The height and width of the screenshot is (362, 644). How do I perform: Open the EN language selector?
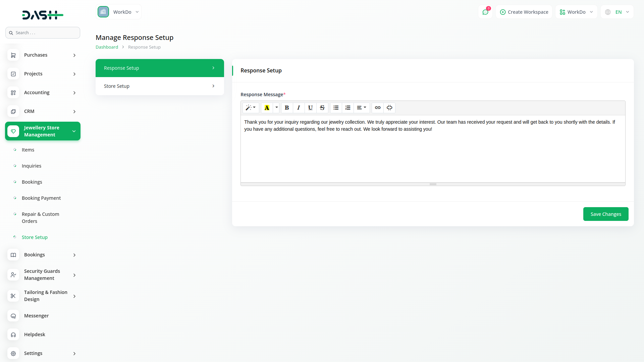pos(617,12)
